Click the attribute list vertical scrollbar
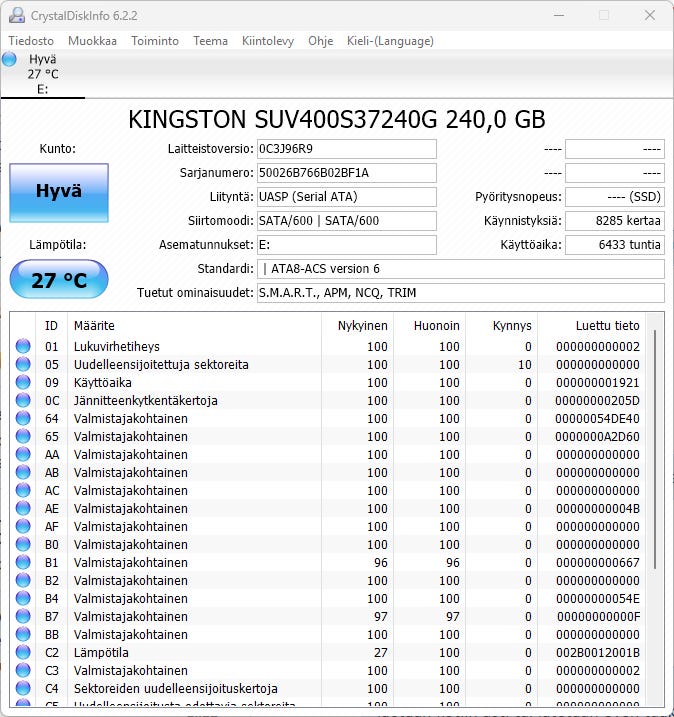Viewport: 674px width, 717px height. tap(655, 450)
